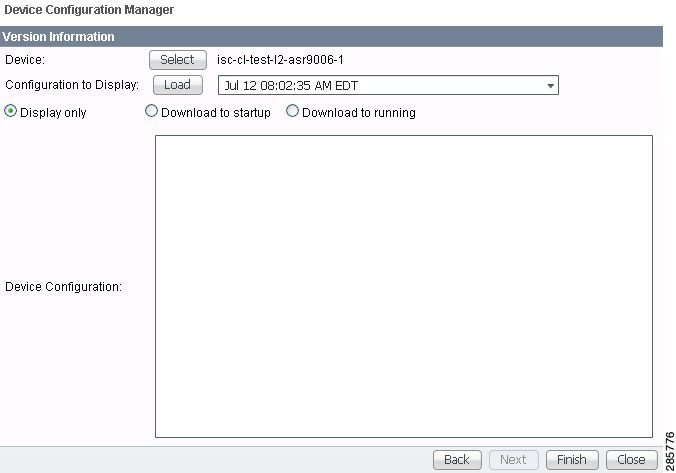The width and height of the screenshot is (676, 473).
Task: Click the Configuration to Display: label
Action: tap(72, 85)
